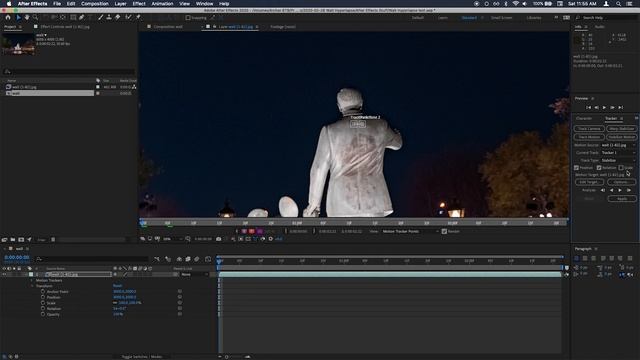
Task: Open the Composition menu
Action: click(95, 4)
